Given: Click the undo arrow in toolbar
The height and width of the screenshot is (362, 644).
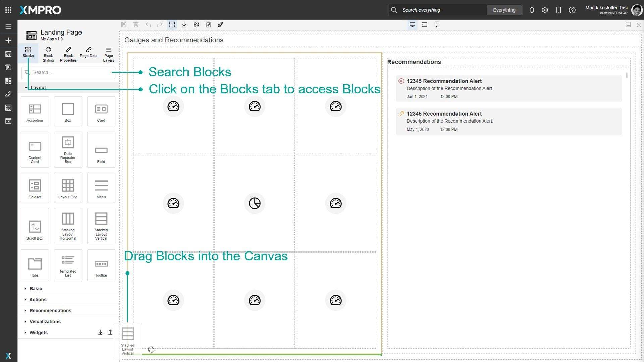Looking at the screenshot, I should [x=148, y=24].
